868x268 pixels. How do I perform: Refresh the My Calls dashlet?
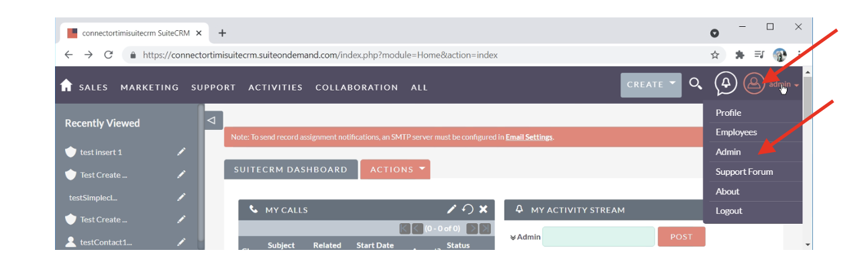pyautogui.click(x=468, y=210)
